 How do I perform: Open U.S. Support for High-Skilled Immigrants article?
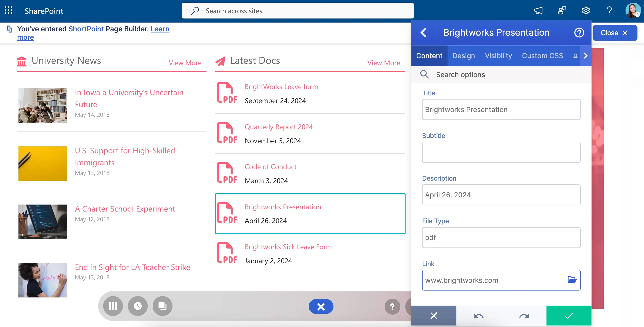point(125,157)
